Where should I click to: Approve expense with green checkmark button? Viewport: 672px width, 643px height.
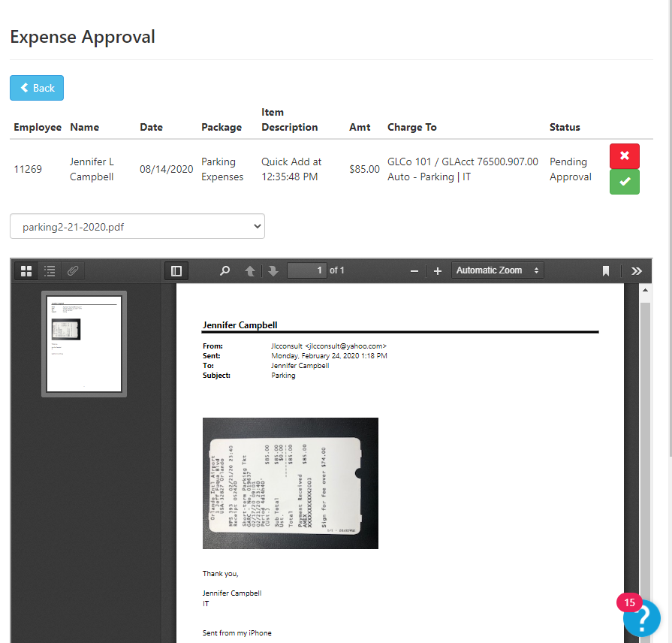point(625,182)
